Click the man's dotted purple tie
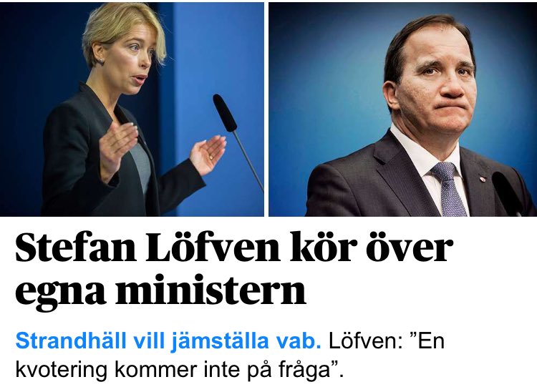The height and width of the screenshot is (392, 537). pos(449,190)
